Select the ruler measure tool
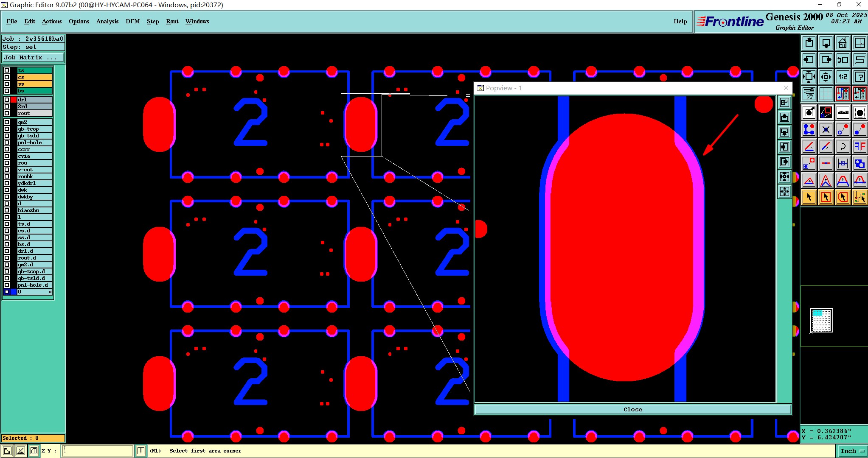Screen dimensions: 868x458 pos(843,112)
